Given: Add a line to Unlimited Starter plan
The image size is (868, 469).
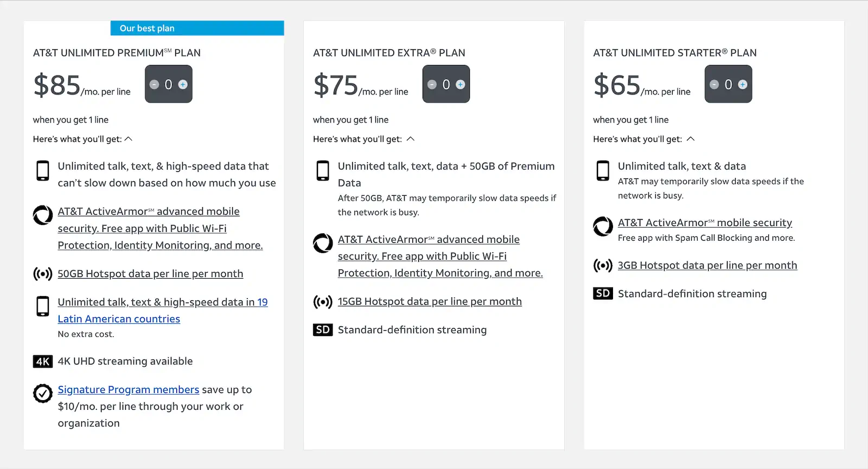Looking at the screenshot, I should (743, 85).
